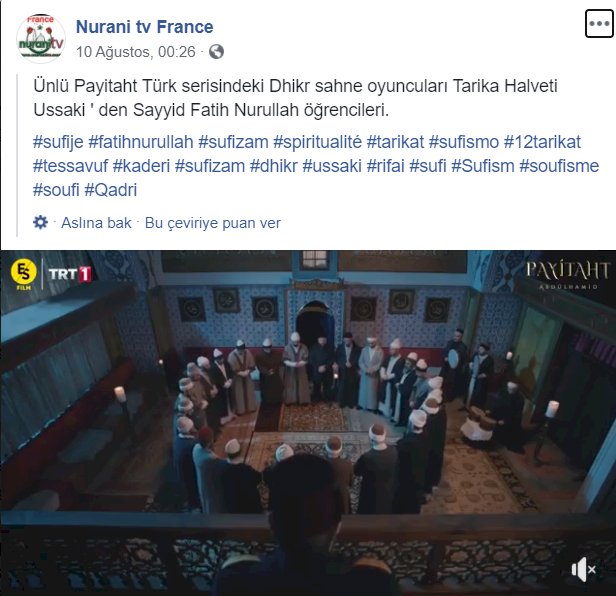Image resolution: width=616 pixels, height=596 pixels.
Task: Open the #Sufism hashtag
Action: [x=483, y=166]
